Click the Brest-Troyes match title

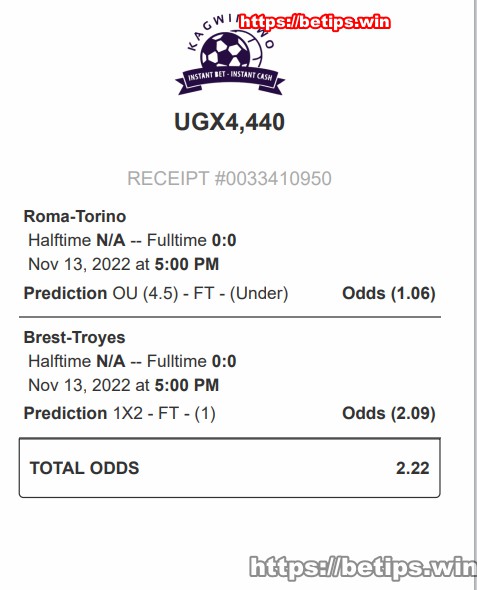pos(74,337)
